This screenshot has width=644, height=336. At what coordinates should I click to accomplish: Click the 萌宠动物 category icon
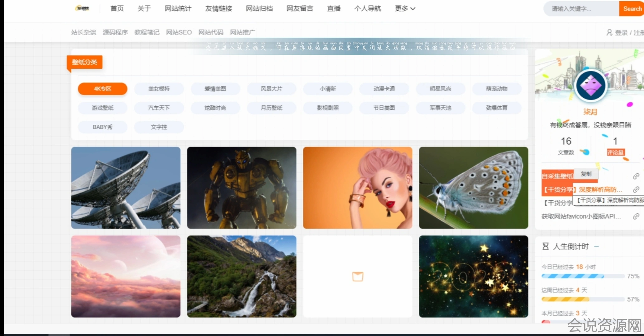pyautogui.click(x=495, y=88)
